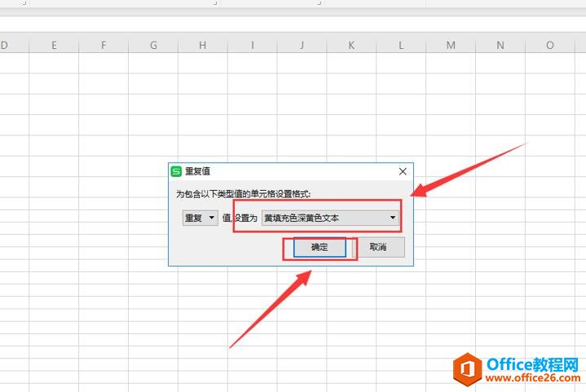Select column I header
The width and height of the screenshot is (586, 392).
(253, 45)
